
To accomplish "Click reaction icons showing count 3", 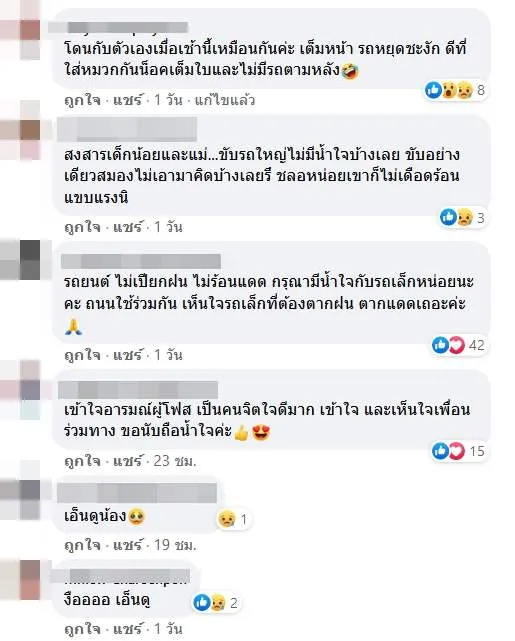I will point(462,217).
